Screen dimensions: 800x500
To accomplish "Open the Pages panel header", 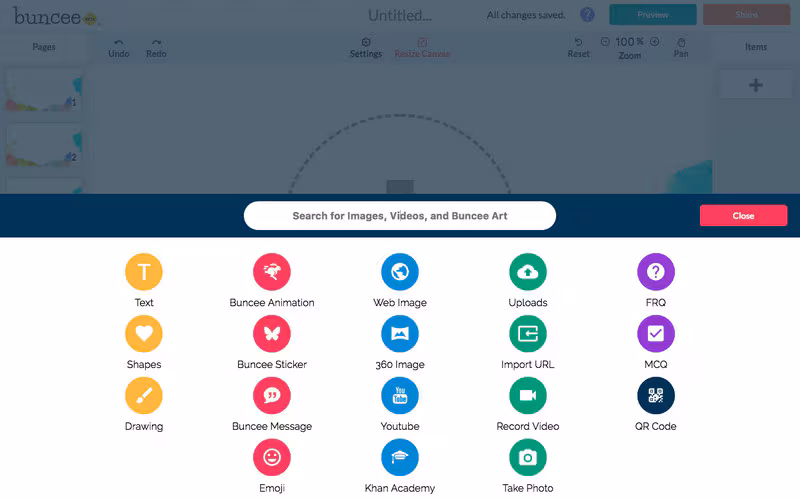I will tap(44, 47).
